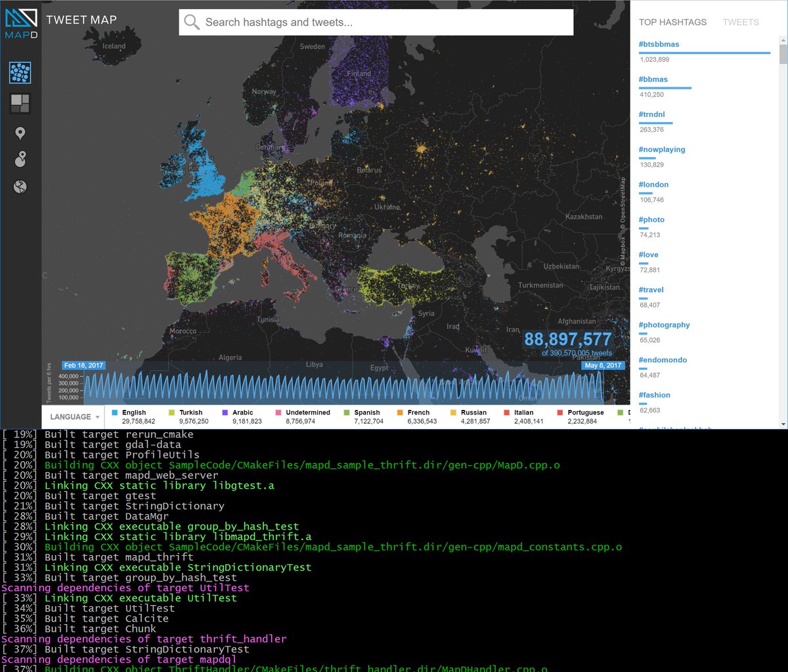Click the Kazakhstan label on the map
Image resolution: width=788 pixels, height=672 pixels.
click(x=584, y=216)
